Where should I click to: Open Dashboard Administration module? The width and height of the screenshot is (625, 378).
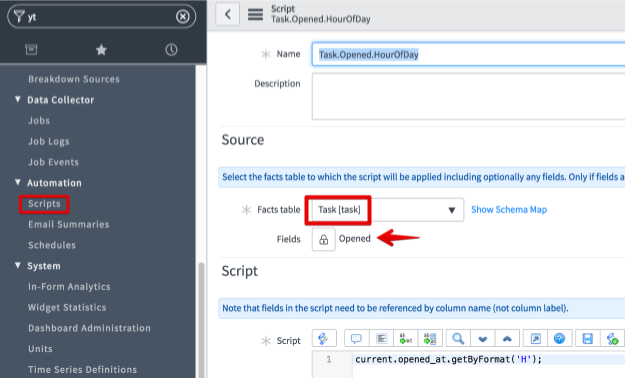click(89, 328)
